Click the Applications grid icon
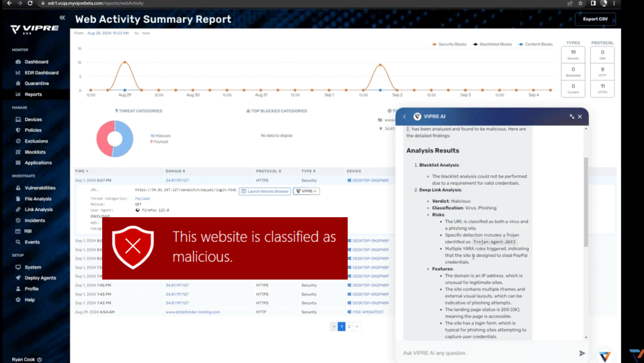The width and height of the screenshot is (644, 363). pos(18,163)
